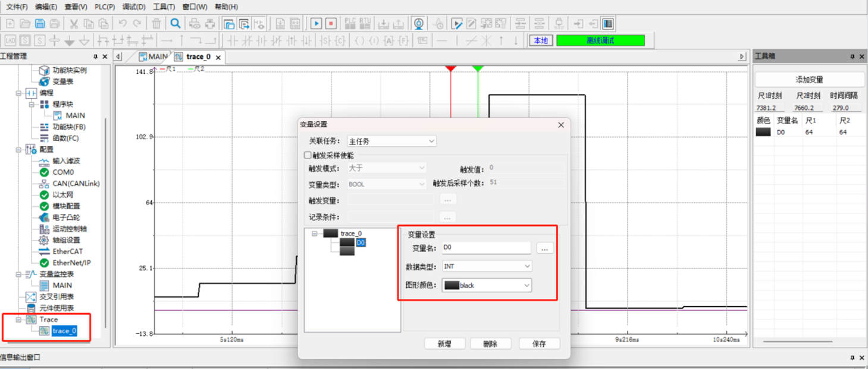Click the blue Search magnifier icon
Viewport: 868px width, 369px height.
pos(176,24)
